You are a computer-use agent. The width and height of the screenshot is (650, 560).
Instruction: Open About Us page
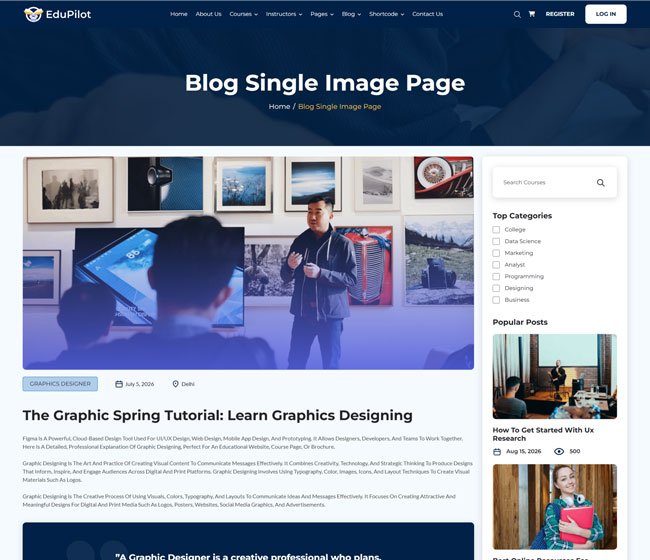[x=209, y=14]
